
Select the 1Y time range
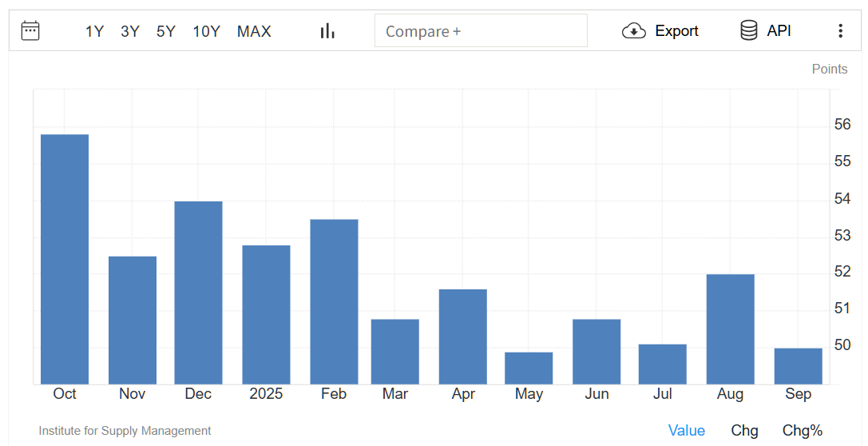click(94, 31)
